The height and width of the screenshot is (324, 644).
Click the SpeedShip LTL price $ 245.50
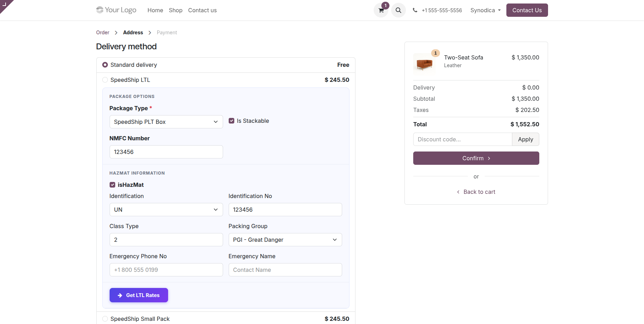click(337, 80)
